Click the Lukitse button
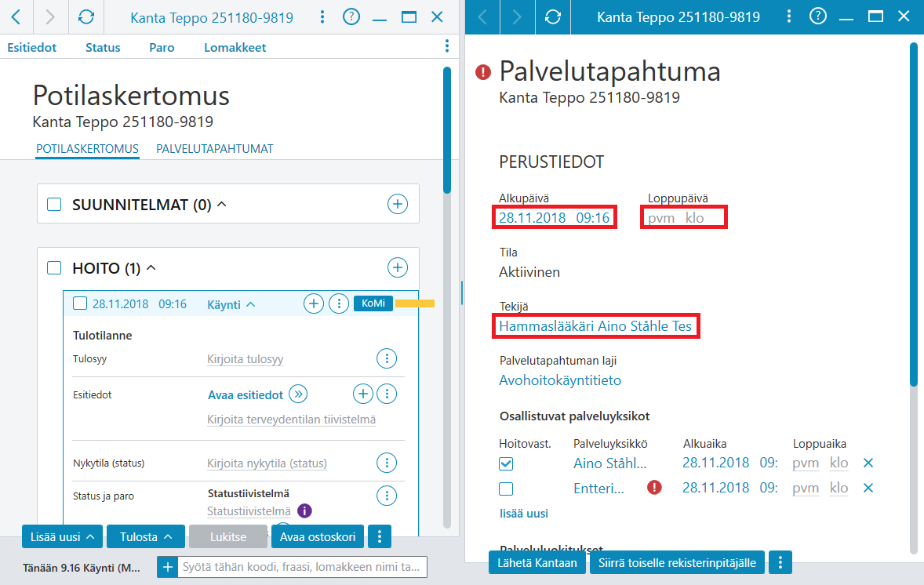The image size is (924, 585). (227, 536)
